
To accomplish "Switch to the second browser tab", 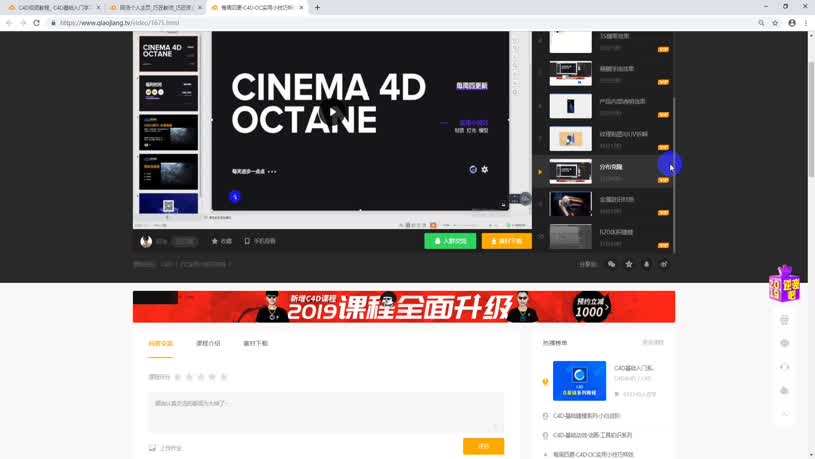I will coord(156,8).
